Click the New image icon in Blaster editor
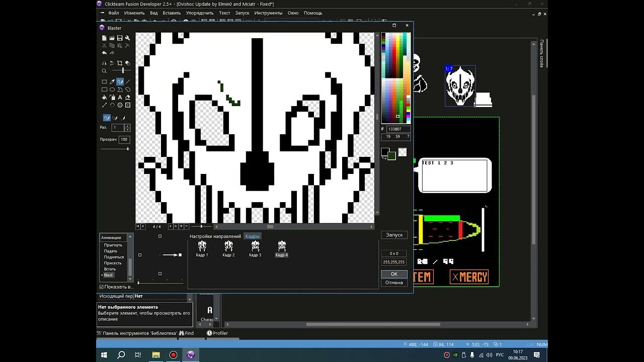 pos(104,38)
